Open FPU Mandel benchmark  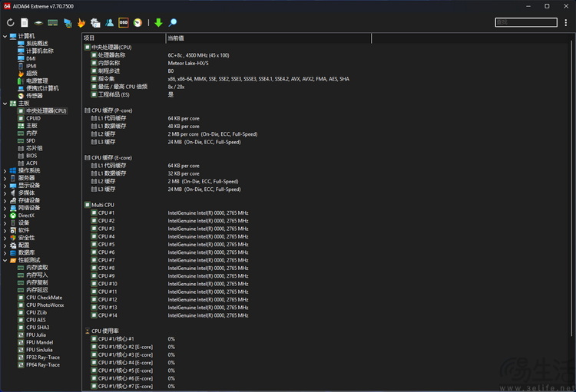click(40, 342)
